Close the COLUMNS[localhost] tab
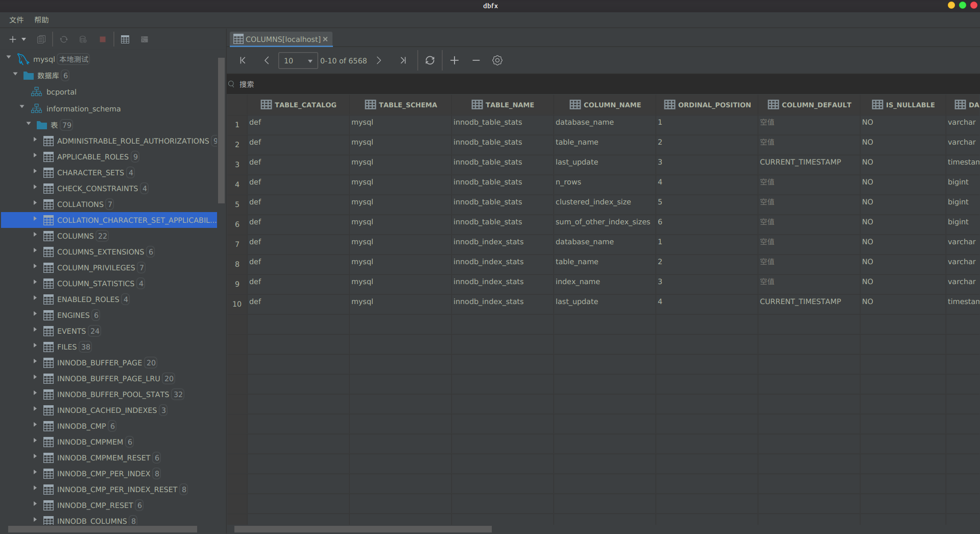Viewport: 980px width, 534px height. pos(325,39)
